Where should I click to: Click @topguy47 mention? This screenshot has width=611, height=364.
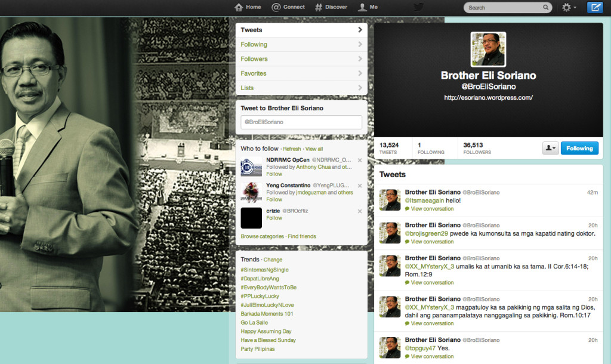click(x=420, y=348)
